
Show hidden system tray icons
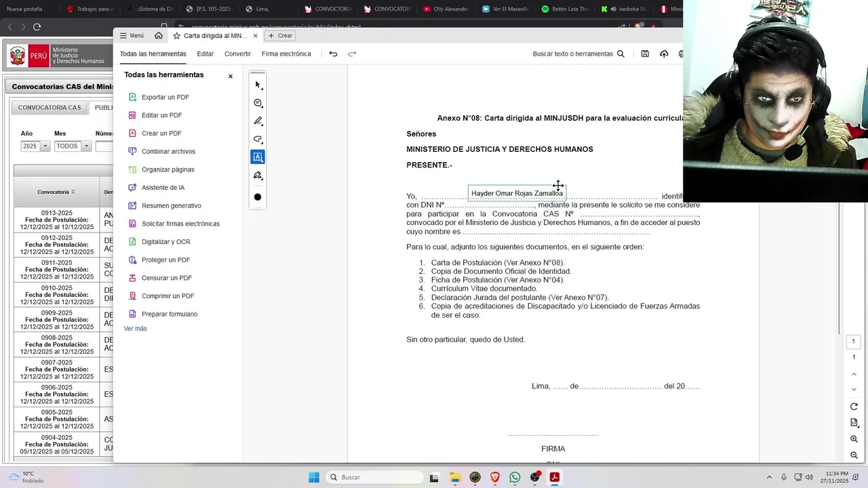pos(769,477)
